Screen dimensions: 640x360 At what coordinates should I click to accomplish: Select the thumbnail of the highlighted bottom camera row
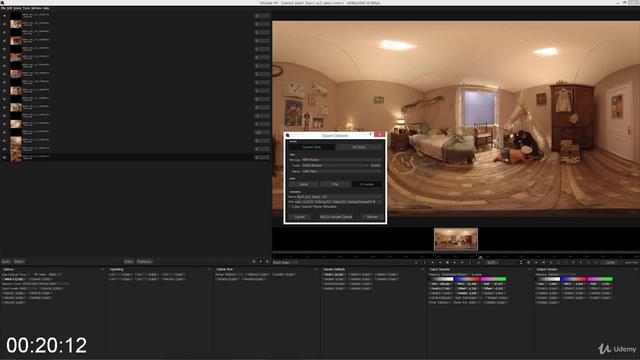coord(16,157)
